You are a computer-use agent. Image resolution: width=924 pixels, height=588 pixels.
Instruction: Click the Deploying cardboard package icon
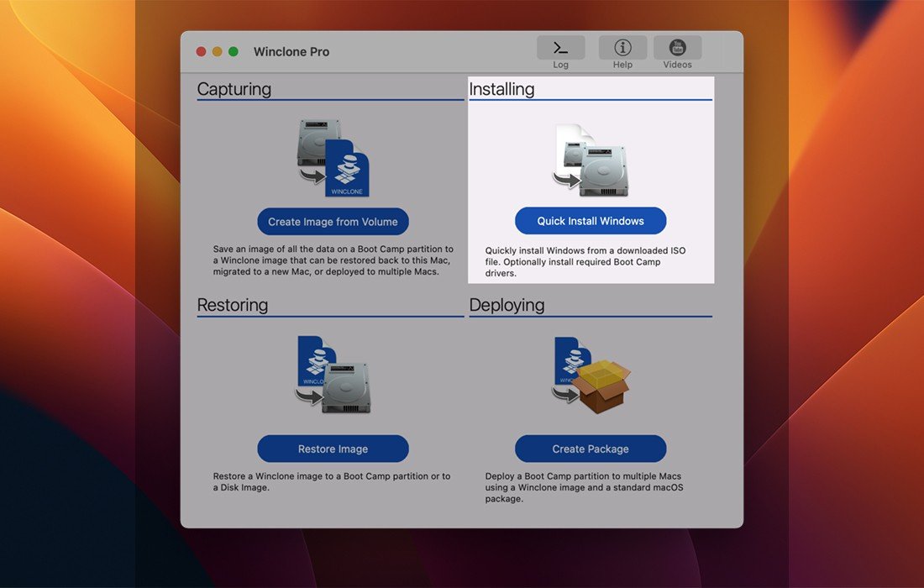(x=591, y=374)
